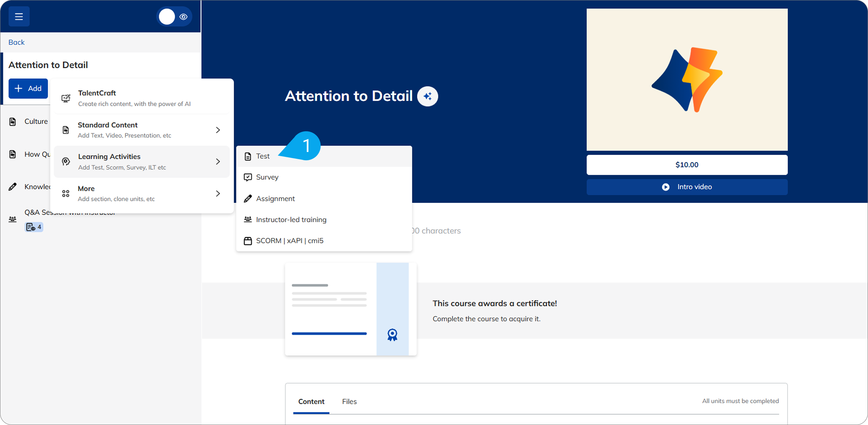
Task: Play the Intro video
Action: [x=687, y=187]
